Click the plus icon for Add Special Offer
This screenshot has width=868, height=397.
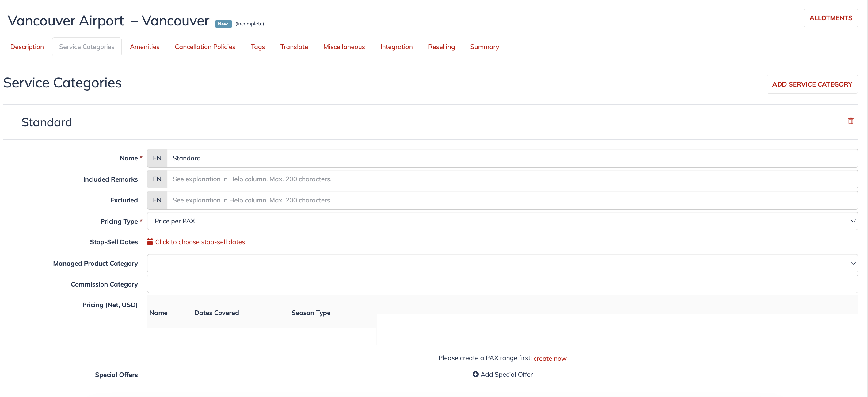475,374
